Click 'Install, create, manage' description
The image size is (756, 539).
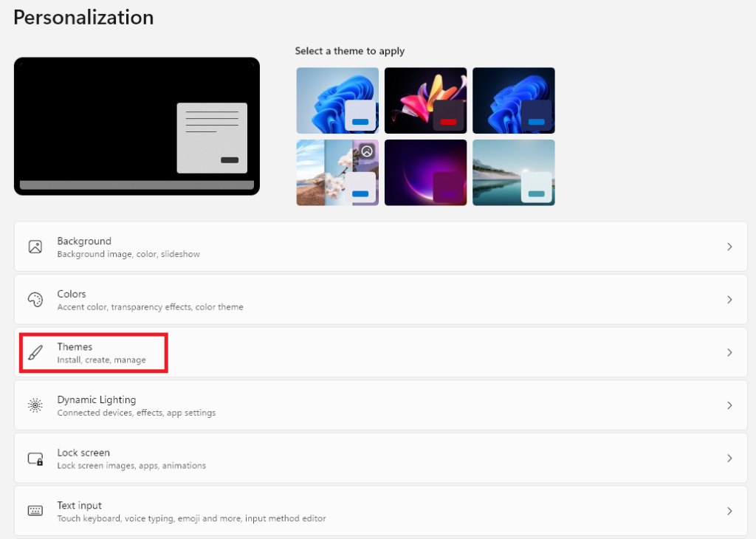101,360
